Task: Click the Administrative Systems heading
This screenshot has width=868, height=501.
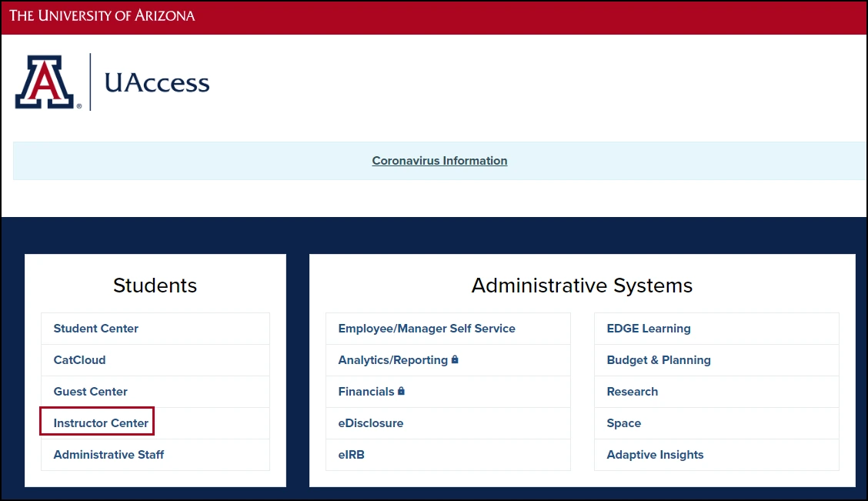Action: (582, 286)
